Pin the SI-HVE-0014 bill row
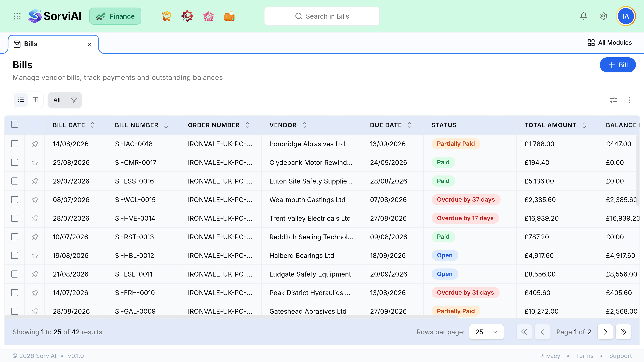 pos(35,218)
